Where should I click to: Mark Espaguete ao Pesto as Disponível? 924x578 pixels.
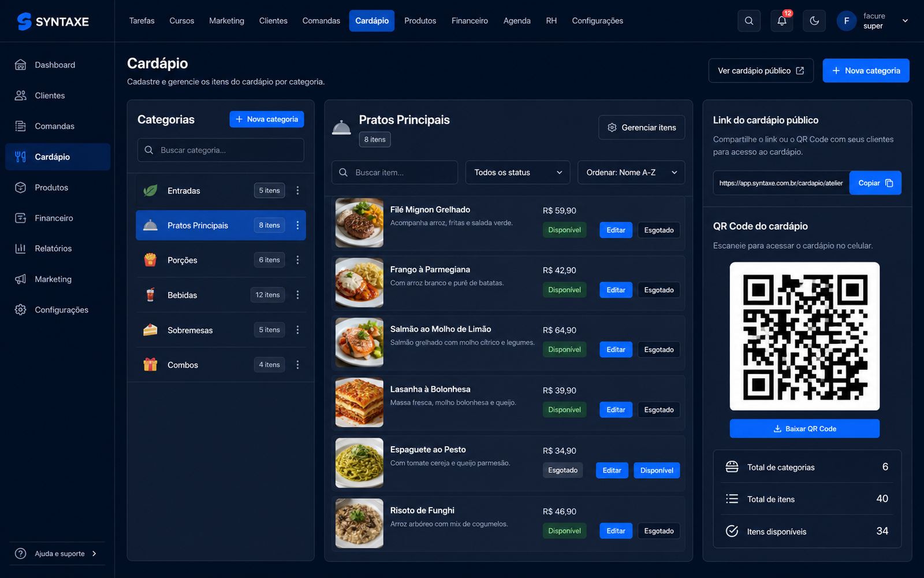pos(657,470)
